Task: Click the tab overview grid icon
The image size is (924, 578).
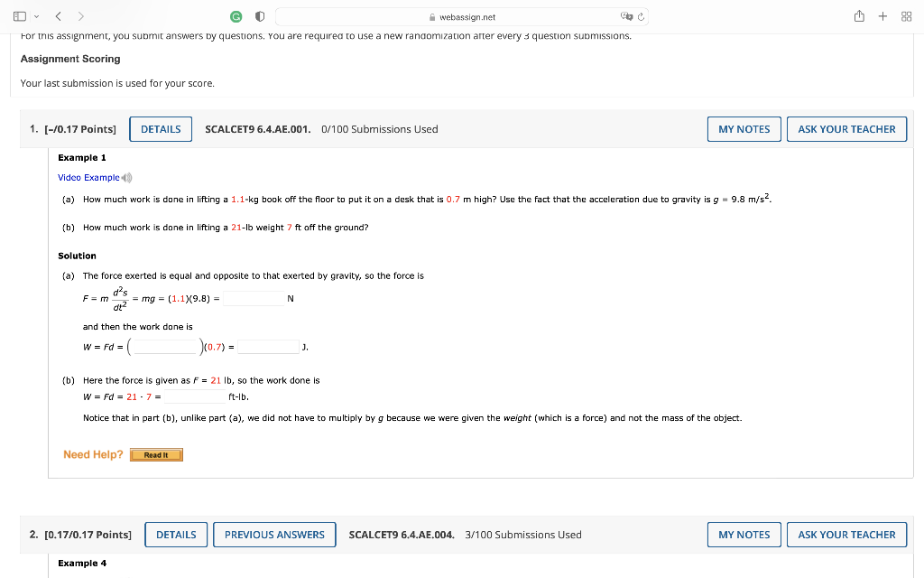Action: pyautogui.click(x=906, y=15)
